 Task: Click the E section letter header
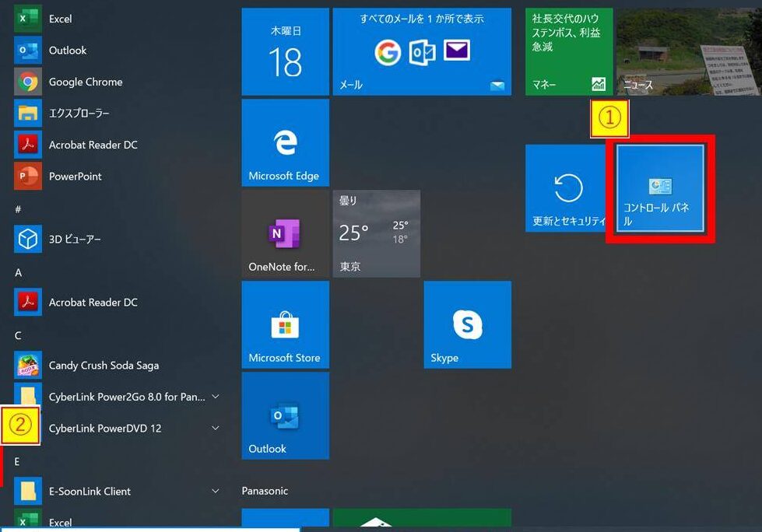[17, 462]
